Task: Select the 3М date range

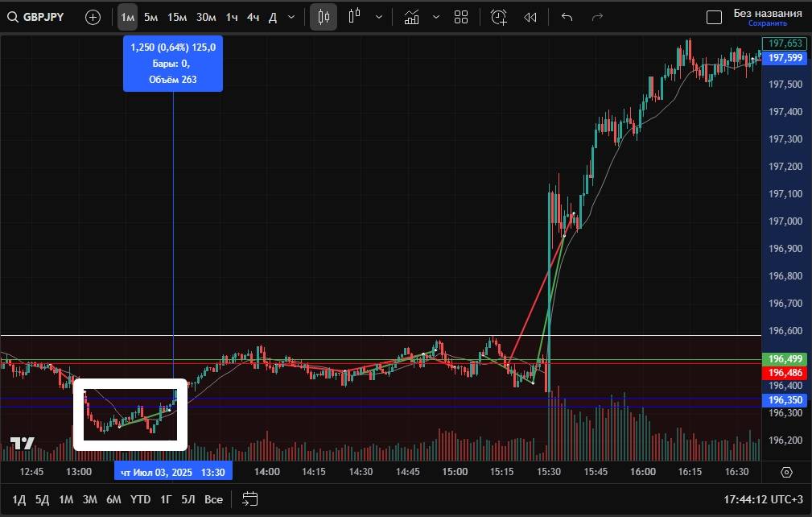Action: click(x=89, y=499)
